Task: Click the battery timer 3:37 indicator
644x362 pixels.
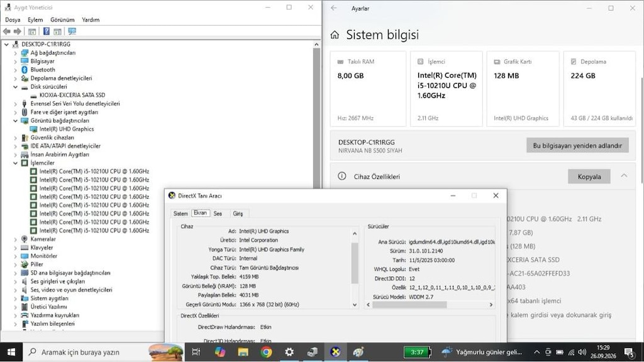Action: tap(417, 352)
